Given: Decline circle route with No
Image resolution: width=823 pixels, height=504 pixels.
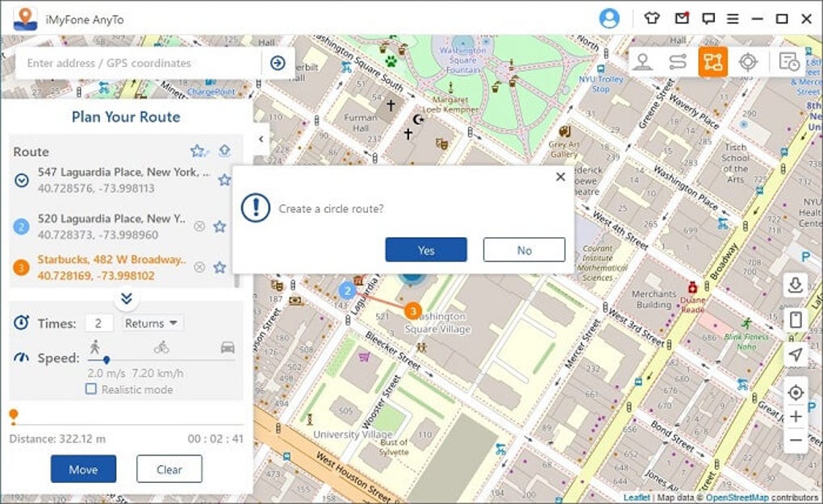Looking at the screenshot, I should click(x=524, y=250).
